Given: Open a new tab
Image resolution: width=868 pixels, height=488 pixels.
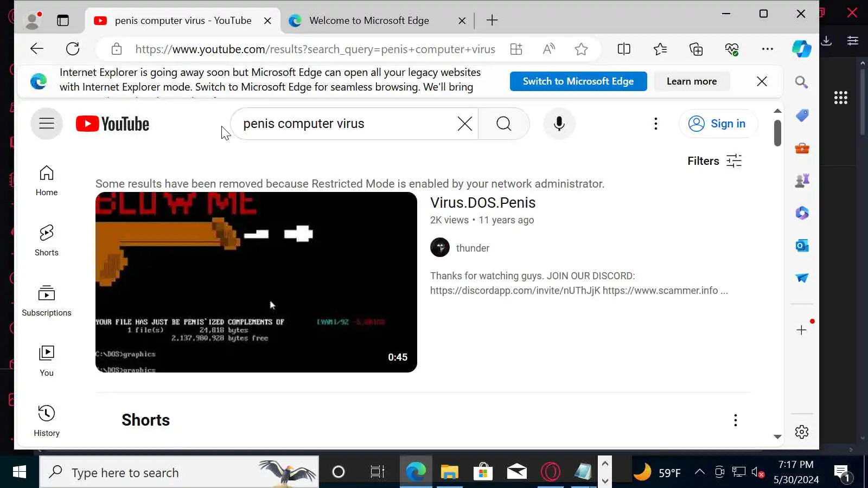Looking at the screenshot, I should point(492,21).
